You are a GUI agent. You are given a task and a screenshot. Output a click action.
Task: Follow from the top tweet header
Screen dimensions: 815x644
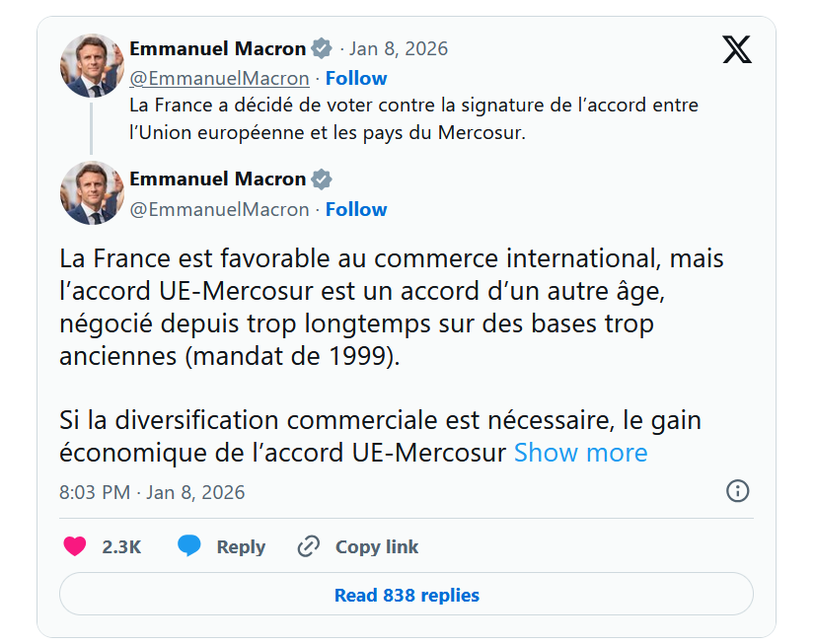pos(356,78)
